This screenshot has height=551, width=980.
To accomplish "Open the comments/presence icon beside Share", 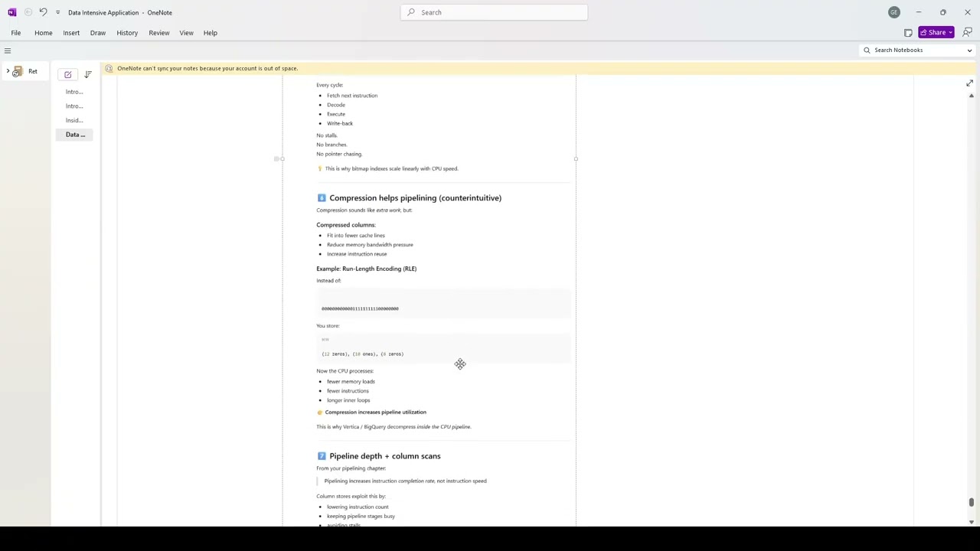I will (x=968, y=33).
